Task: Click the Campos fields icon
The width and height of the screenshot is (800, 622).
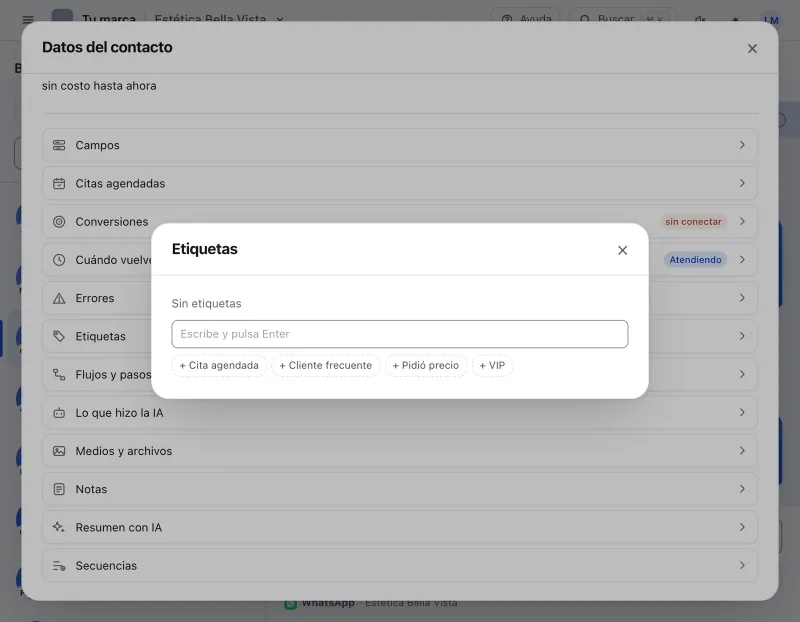Action: pyautogui.click(x=59, y=145)
